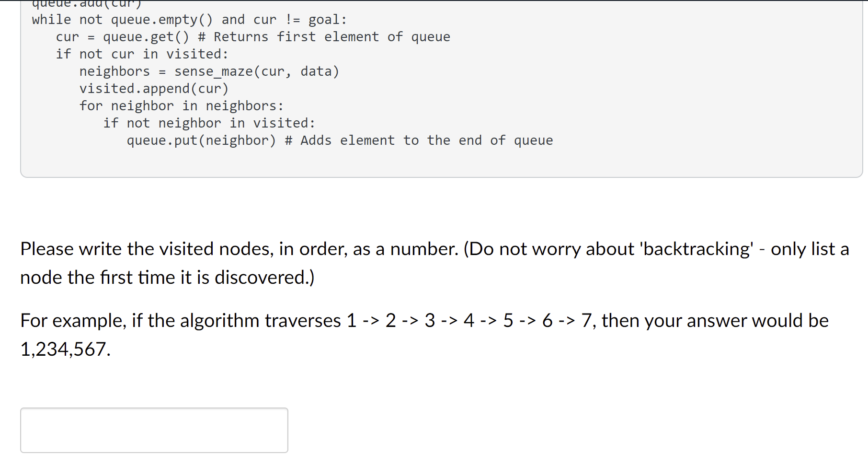Click inside the answer input field
868x466 pixels.
coord(153,430)
